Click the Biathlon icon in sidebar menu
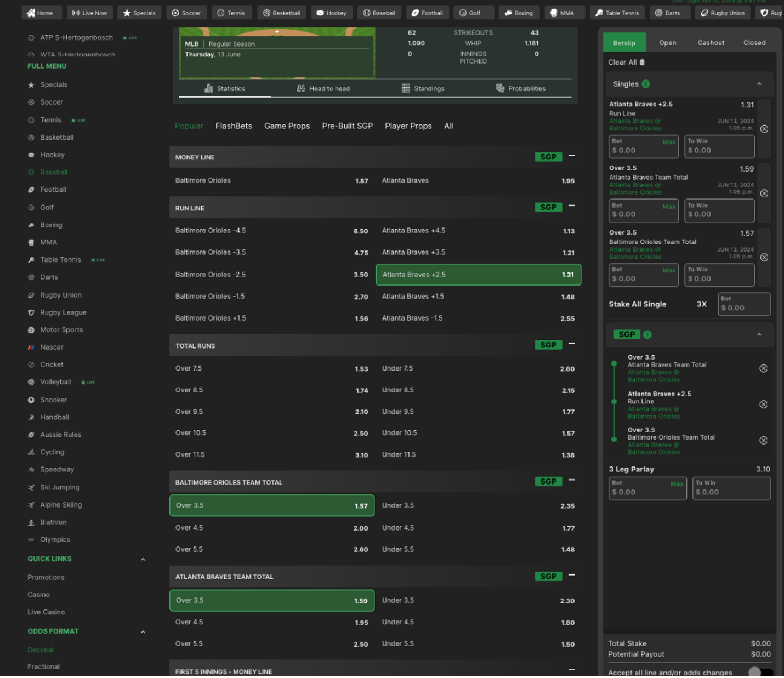This screenshot has width=784, height=678. coord(31,523)
